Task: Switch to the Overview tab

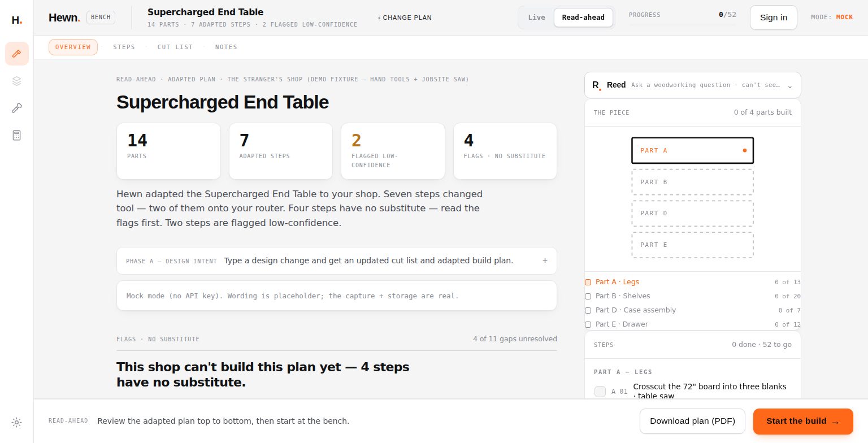Action: [73, 47]
